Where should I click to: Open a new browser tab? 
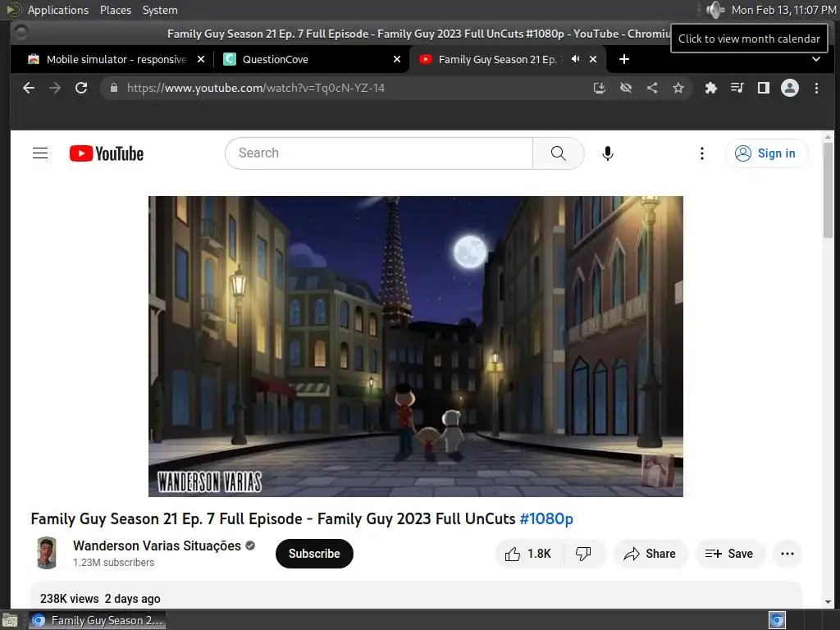tap(624, 59)
